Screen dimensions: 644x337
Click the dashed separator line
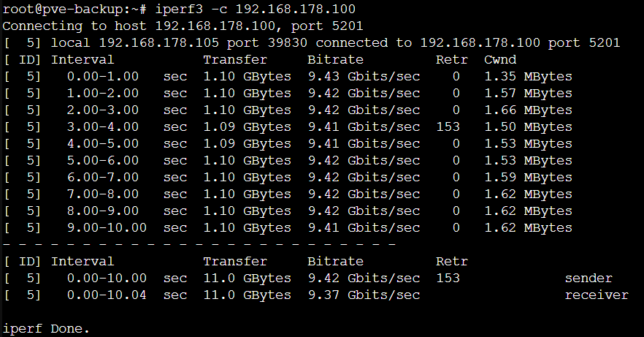tap(199, 245)
